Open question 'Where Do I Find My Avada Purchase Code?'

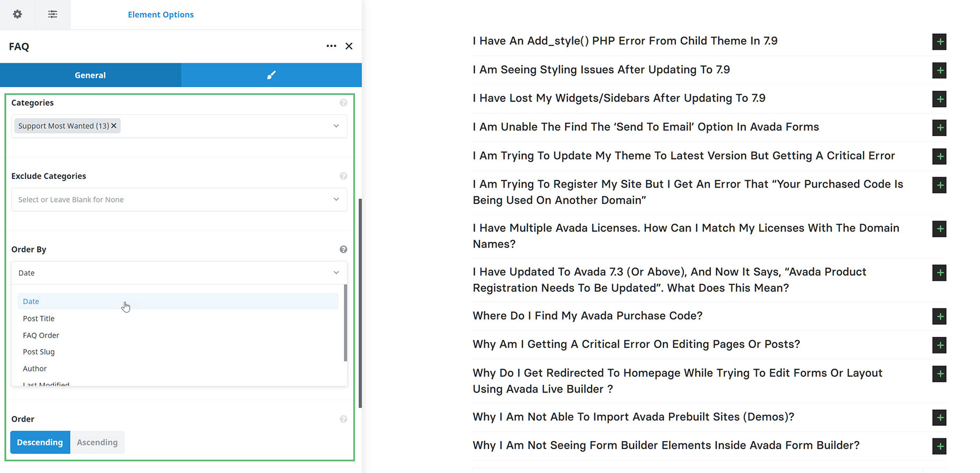point(587,316)
